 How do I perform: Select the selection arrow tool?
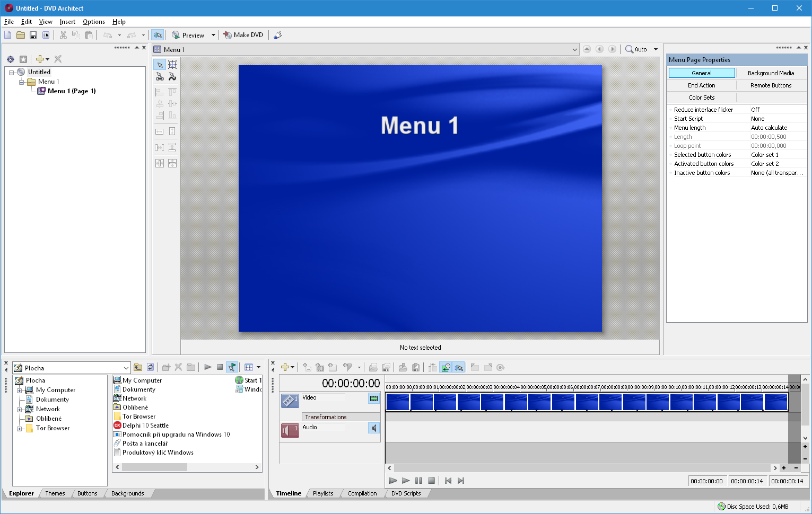tap(160, 65)
